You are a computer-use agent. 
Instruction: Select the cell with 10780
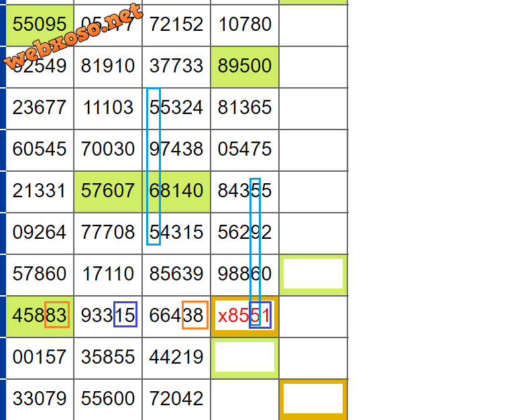[245, 25]
